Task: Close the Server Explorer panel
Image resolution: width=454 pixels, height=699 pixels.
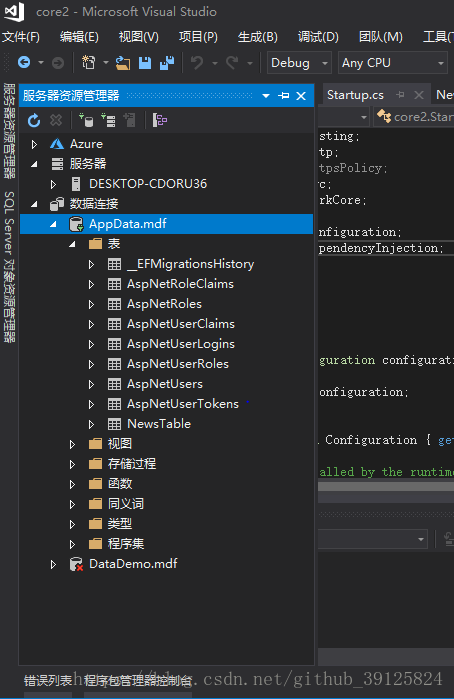Action: coord(301,95)
